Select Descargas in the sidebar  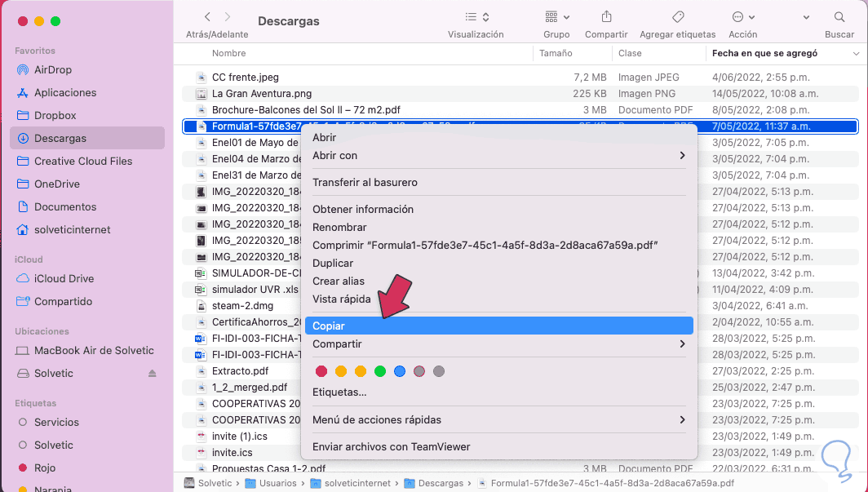(87, 139)
